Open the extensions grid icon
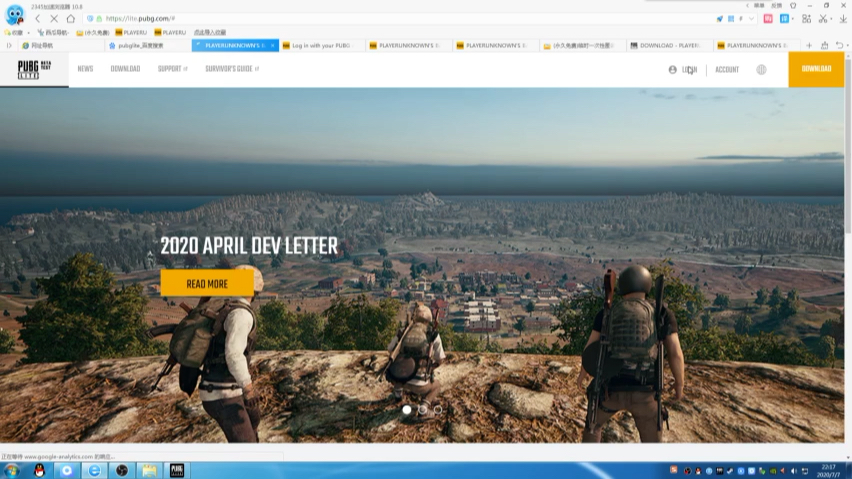This screenshot has height=479, width=852. tap(806, 18)
